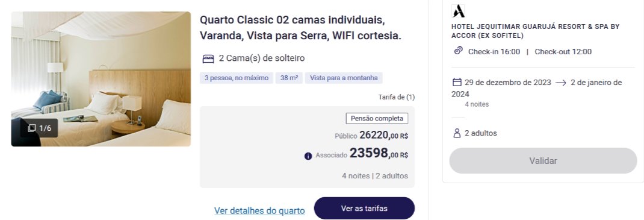This screenshot has height=220, width=644.
Task: Click the Associado price info icon
Action: click(x=308, y=156)
